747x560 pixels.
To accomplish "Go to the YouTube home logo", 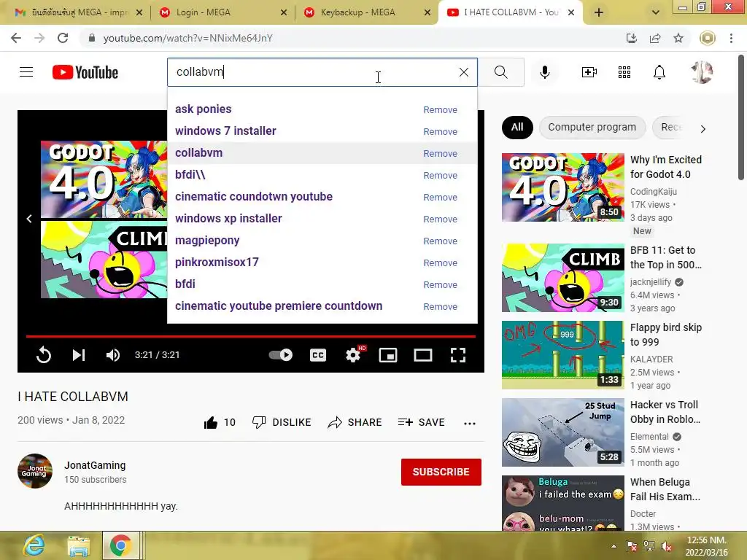I will pos(85,72).
